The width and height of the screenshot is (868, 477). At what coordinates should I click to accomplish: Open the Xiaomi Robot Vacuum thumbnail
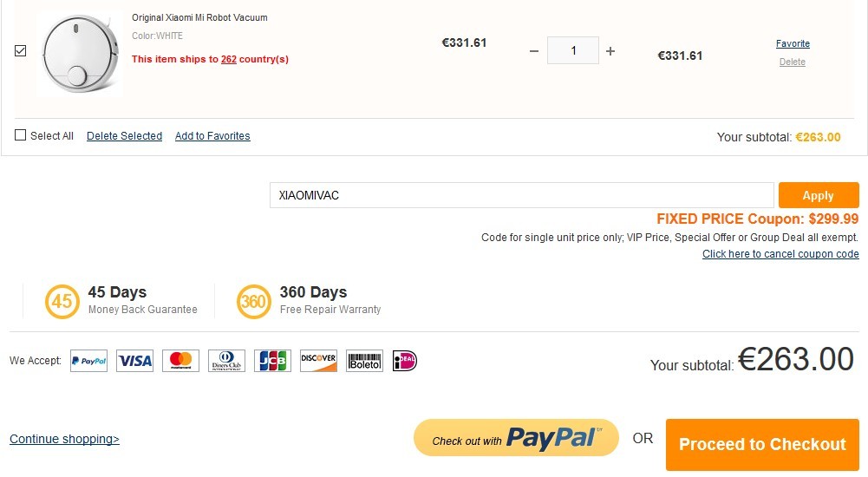79,52
